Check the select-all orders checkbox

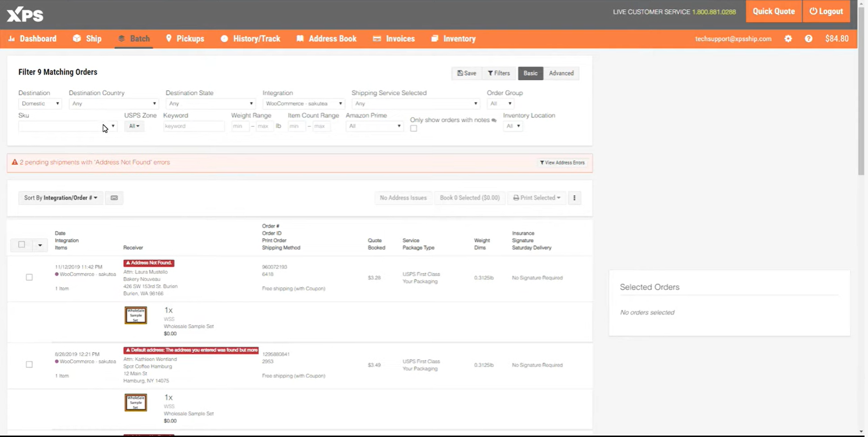pyautogui.click(x=22, y=244)
